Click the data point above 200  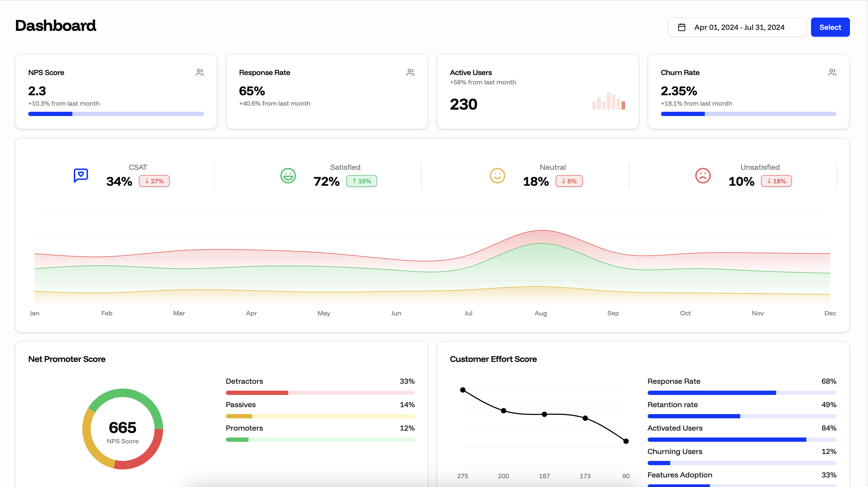[x=503, y=411]
